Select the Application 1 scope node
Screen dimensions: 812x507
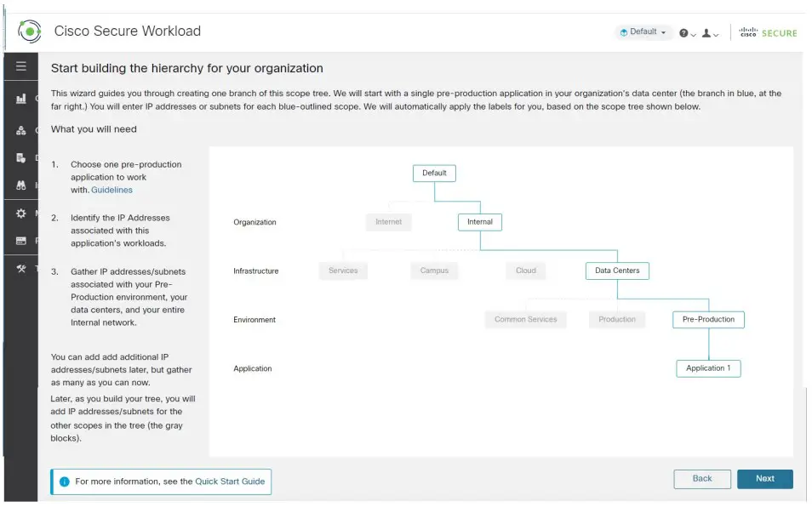point(708,368)
